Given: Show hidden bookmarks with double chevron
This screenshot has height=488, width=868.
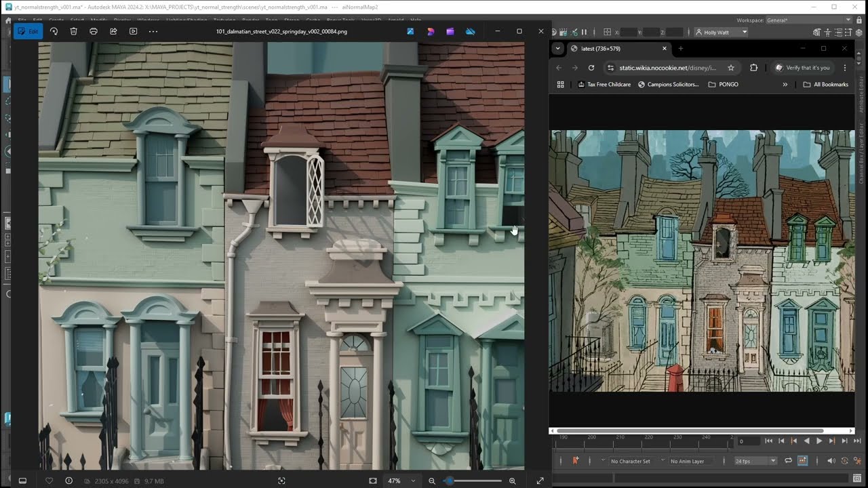Looking at the screenshot, I should [x=785, y=85].
